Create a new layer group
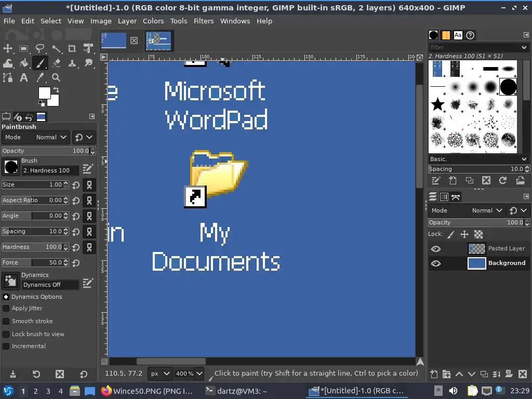 coord(446,374)
